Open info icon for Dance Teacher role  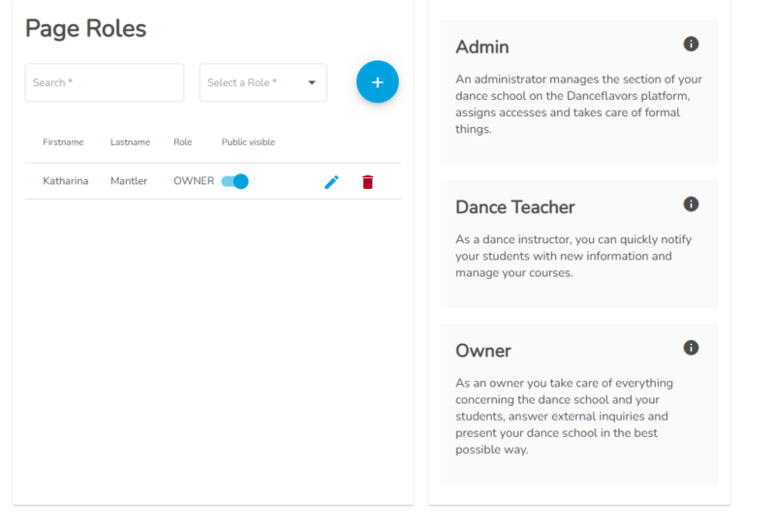click(x=691, y=204)
